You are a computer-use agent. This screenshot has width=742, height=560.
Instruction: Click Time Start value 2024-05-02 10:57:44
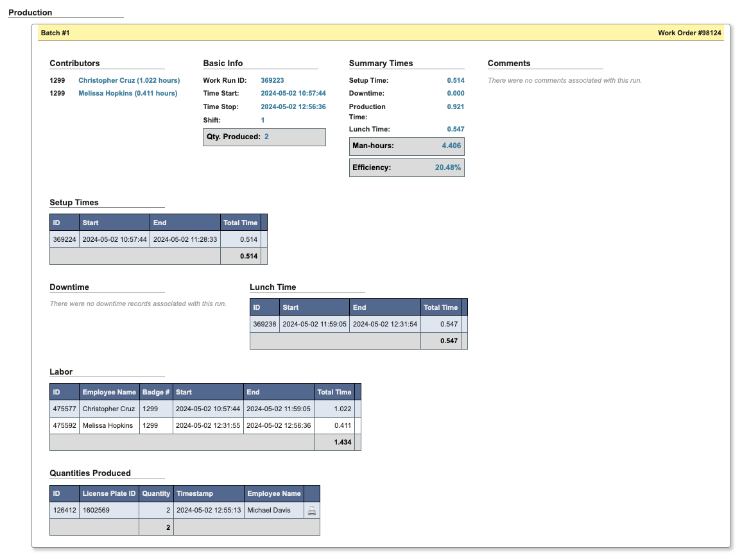(x=293, y=93)
